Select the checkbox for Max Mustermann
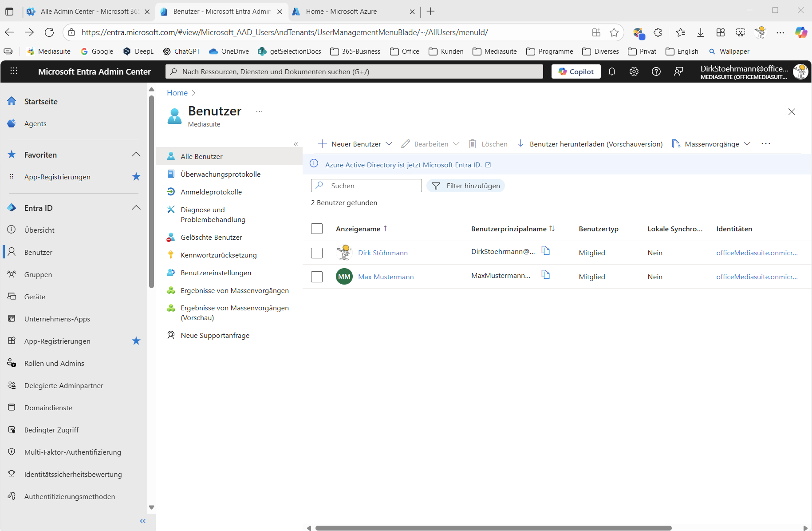The height and width of the screenshot is (531, 812). [x=317, y=277]
